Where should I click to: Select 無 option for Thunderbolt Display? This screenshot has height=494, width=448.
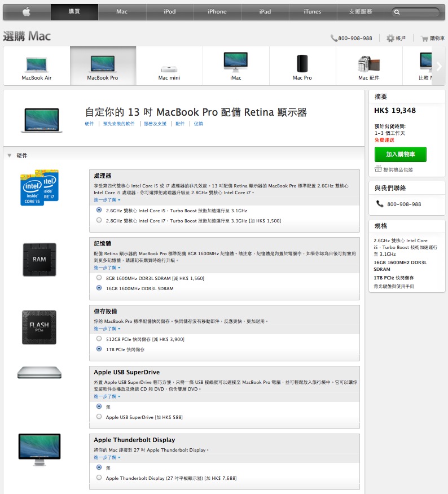pos(99,467)
